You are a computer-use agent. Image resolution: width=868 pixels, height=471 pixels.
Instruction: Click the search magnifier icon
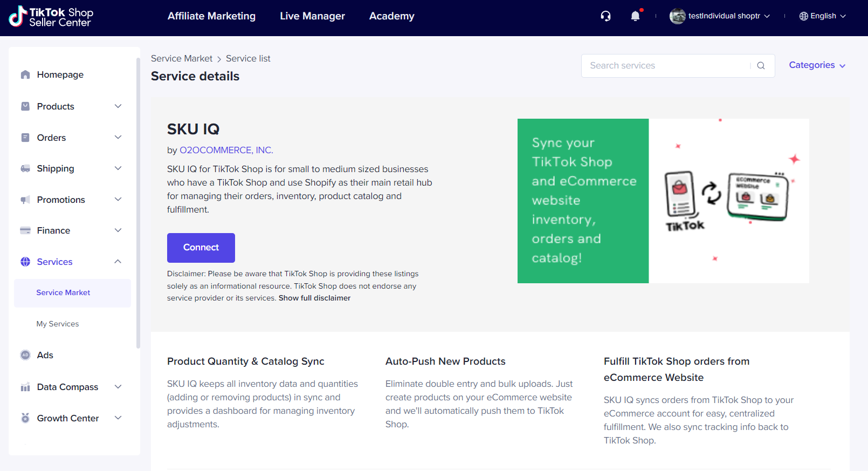point(761,66)
